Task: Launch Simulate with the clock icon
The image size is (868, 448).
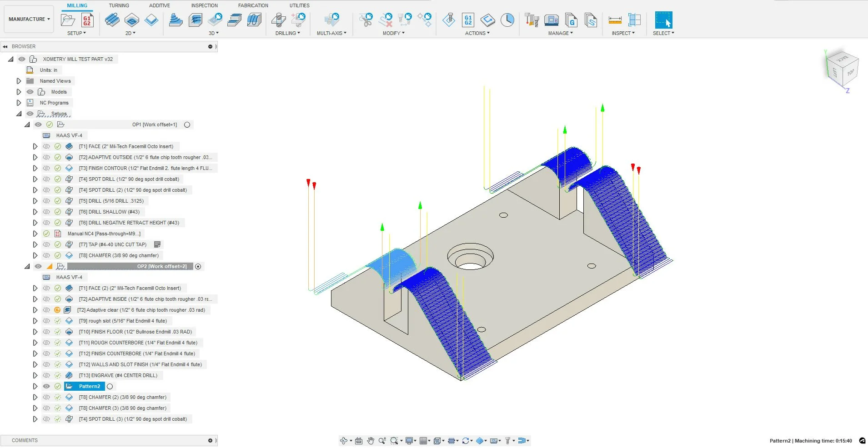Action: click(507, 20)
